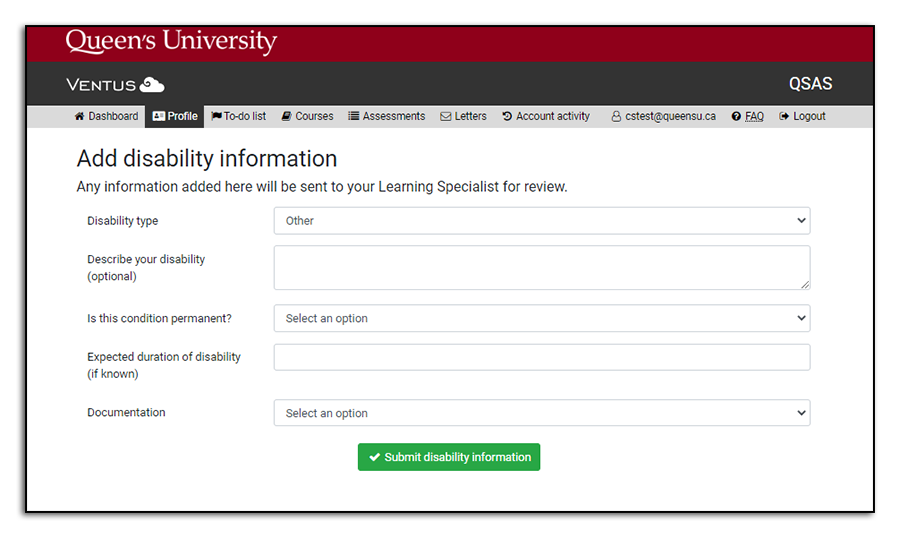Open the Letters tab
The width and height of the screenshot is (900, 538).
pos(463,116)
